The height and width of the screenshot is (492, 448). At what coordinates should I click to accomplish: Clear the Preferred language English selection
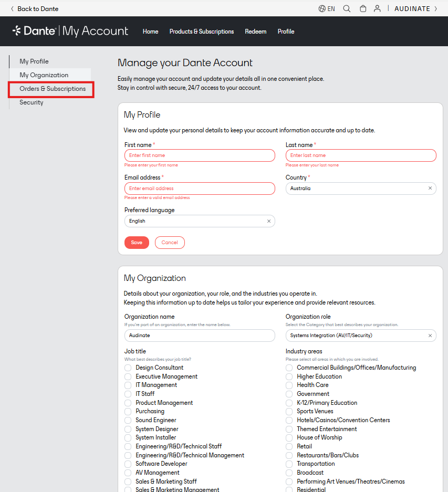[x=269, y=221]
